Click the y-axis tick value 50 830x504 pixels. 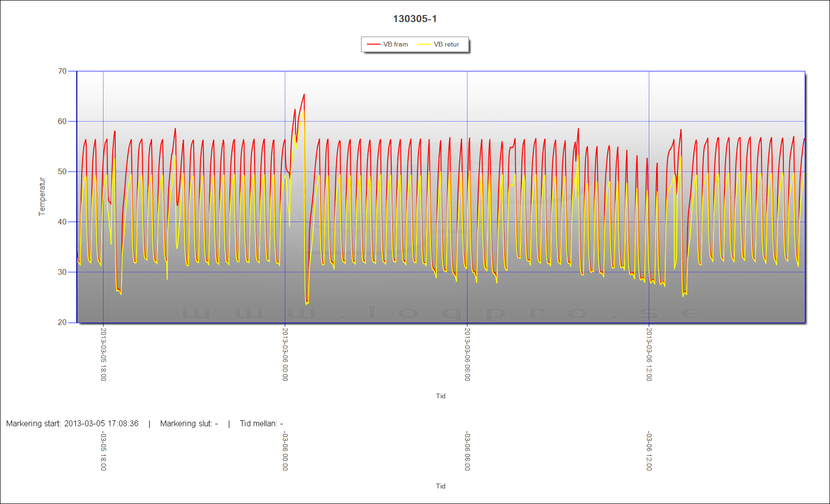pos(62,172)
